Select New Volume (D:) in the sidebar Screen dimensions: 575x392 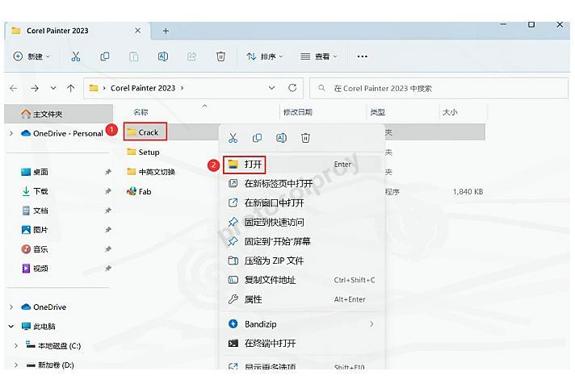50,365
